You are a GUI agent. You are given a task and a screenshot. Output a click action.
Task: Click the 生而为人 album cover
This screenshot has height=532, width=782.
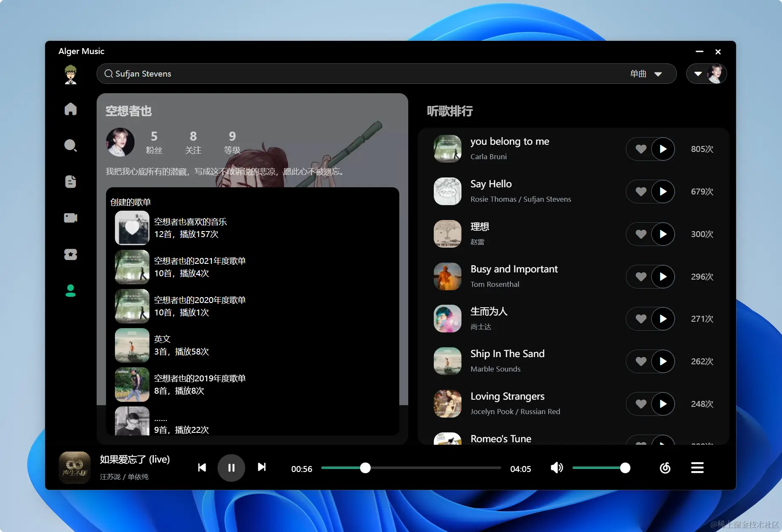click(447, 319)
